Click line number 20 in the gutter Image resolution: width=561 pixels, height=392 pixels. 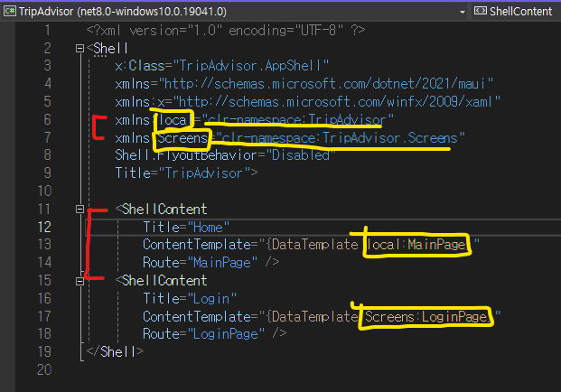pos(45,369)
